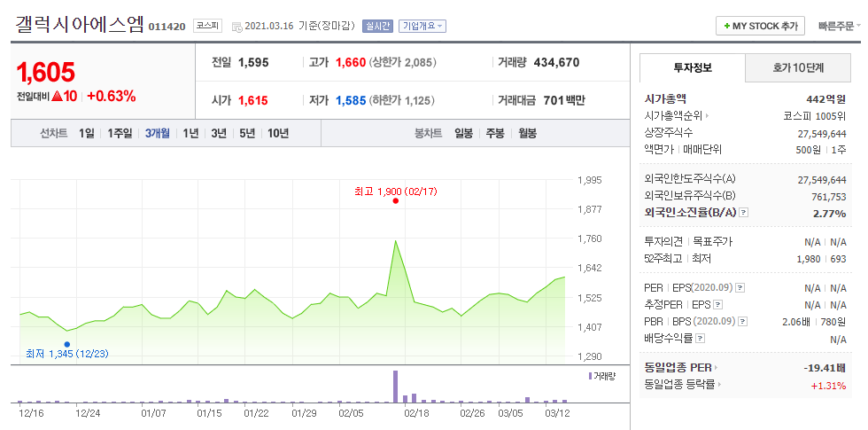Open help icon next to 외국인소진율(B/A)
Image resolution: width=868 pixels, height=430 pixels.
[743, 213]
